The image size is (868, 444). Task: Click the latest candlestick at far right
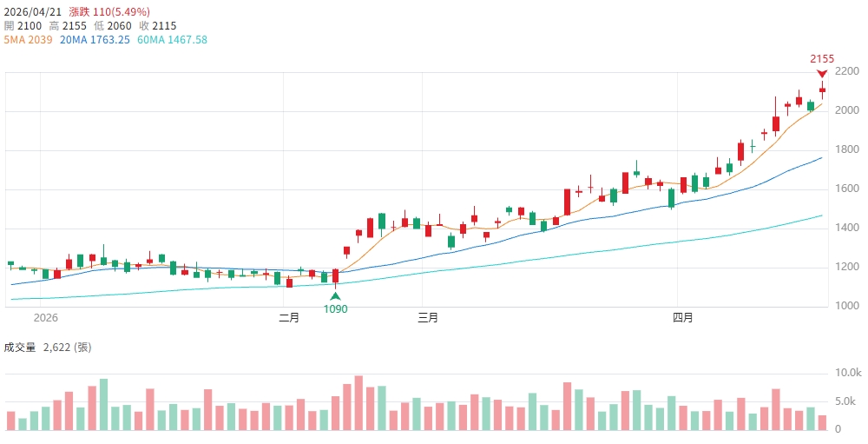822,89
